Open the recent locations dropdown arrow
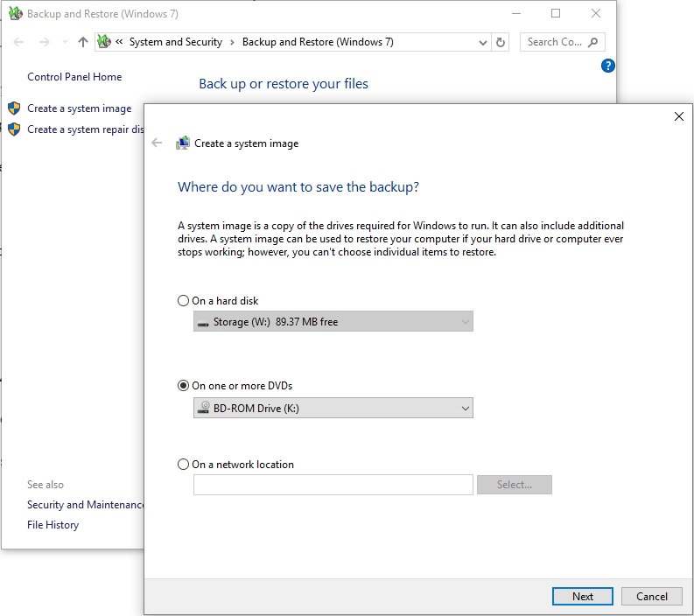 [65, 42]
